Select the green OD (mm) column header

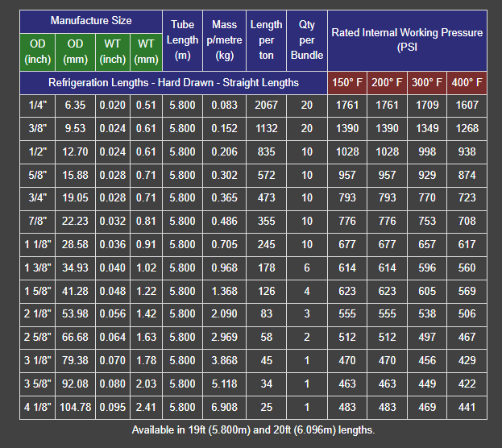[x=76, y=51]
